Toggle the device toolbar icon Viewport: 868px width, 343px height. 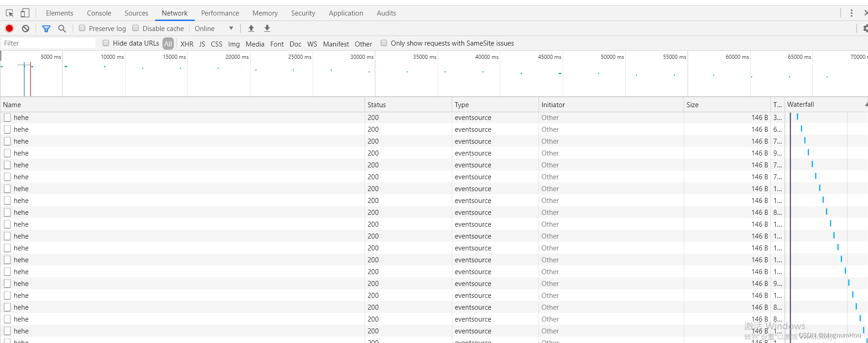(25, 13)
